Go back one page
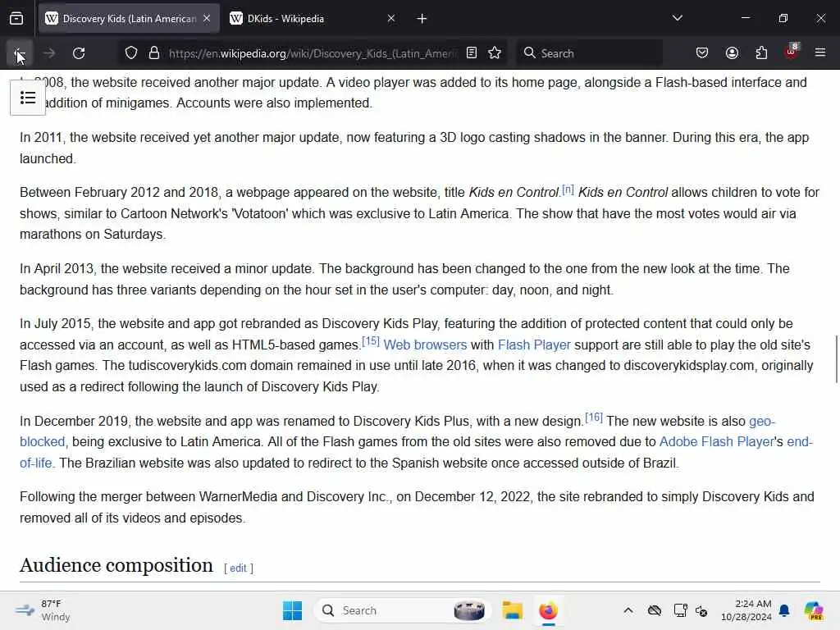 20,53
